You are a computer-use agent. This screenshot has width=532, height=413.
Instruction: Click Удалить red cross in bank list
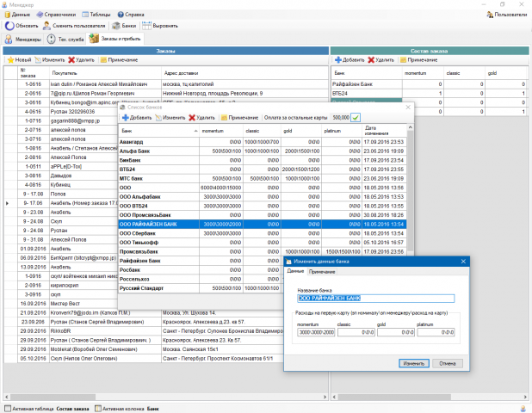[x=192, y=118]
